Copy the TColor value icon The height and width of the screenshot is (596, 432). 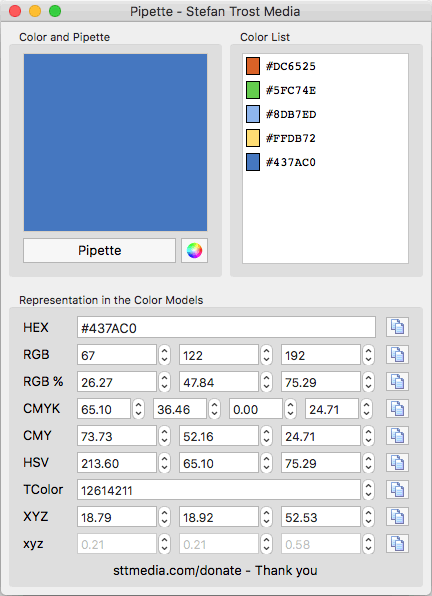point(397,490)
